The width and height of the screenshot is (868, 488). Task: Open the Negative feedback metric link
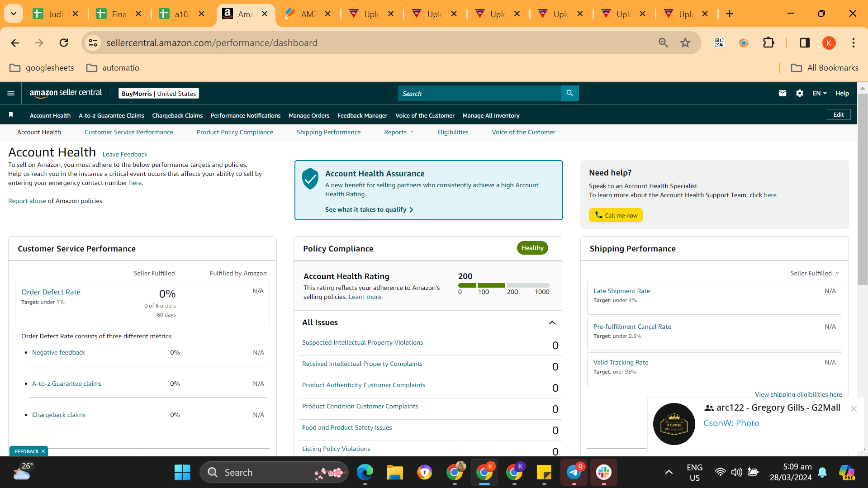(59, 352)
